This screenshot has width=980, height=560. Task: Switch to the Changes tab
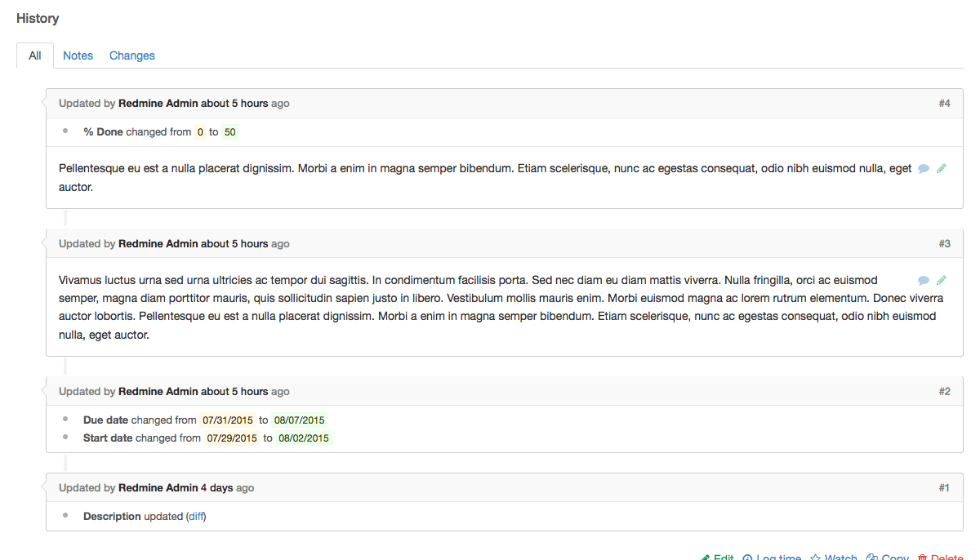(x=131, y=56)
